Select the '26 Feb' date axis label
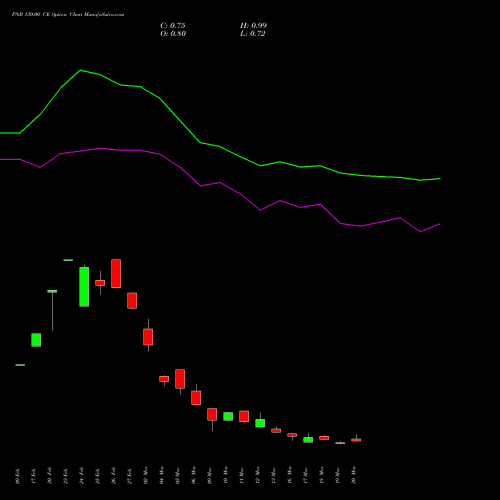 click(114, 475)
